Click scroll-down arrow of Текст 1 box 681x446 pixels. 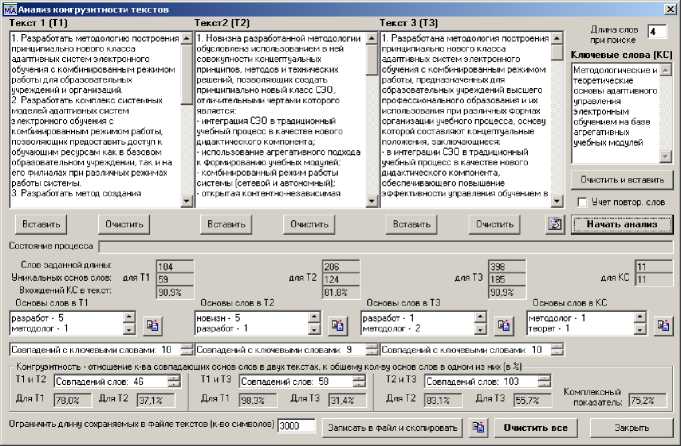point(187,201)
